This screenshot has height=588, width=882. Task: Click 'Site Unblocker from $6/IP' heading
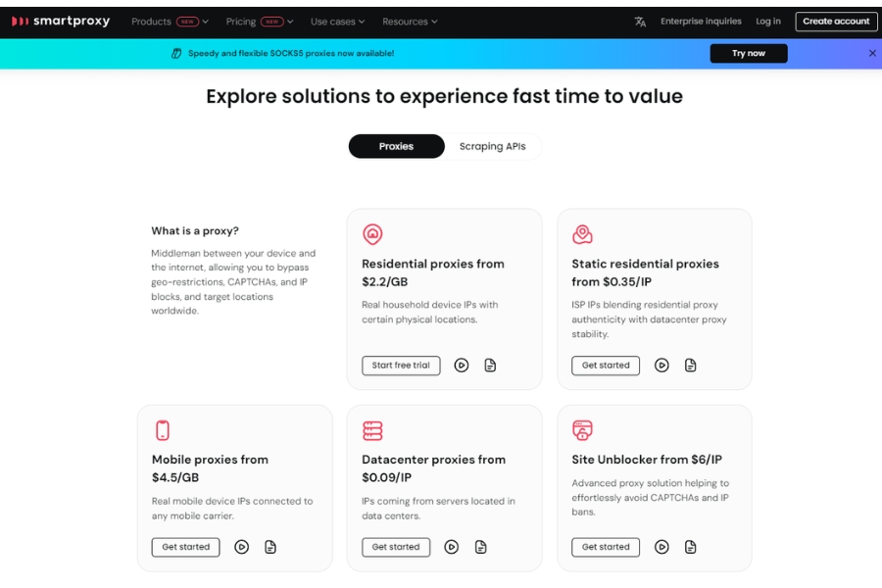tap(647, 460)
